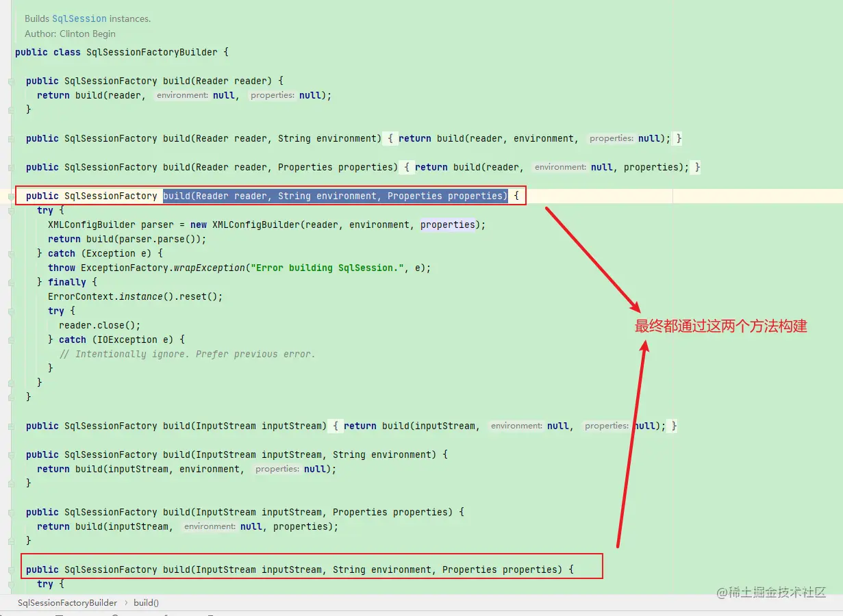Expand folded build(Reader reader, Properties properties) gutter marker
This screenshot has width=843, height=616.
pyautogui.click(x=10, y=167)
